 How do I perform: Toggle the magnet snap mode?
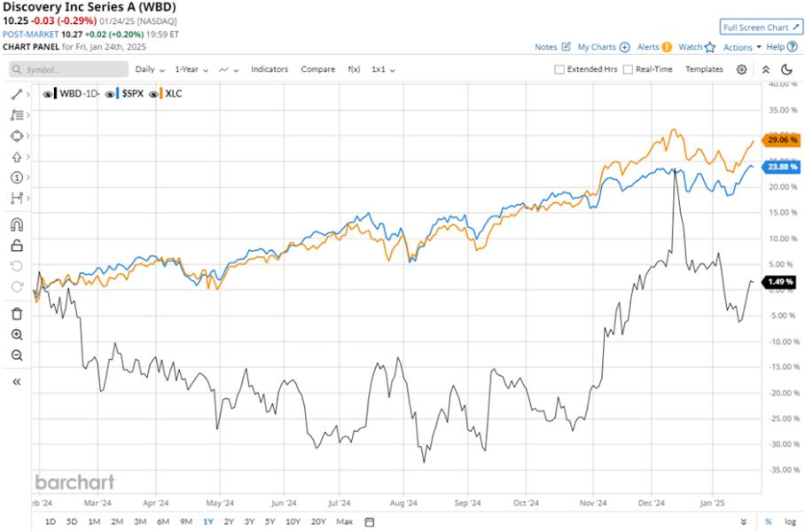[17, 225]
